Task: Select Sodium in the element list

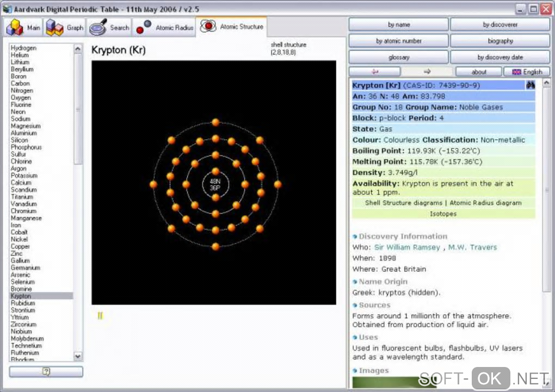Action: pyautogui.click(x=41, y=119)
